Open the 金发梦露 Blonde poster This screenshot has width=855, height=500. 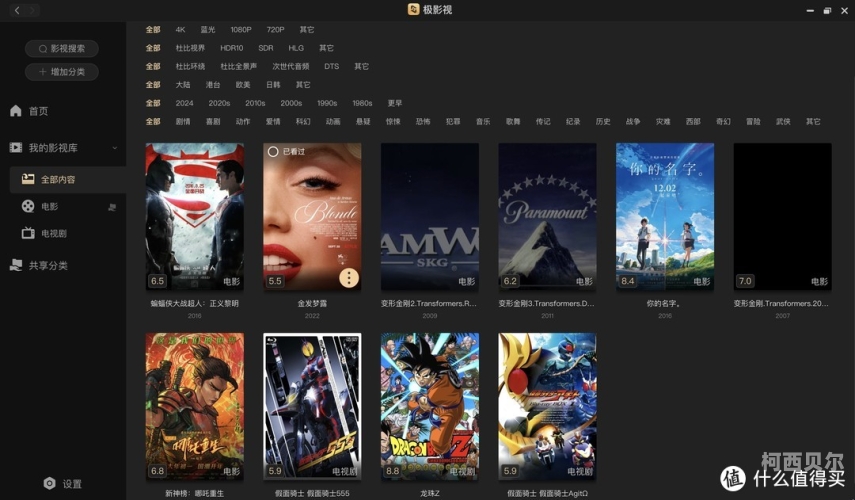(312, 216)
